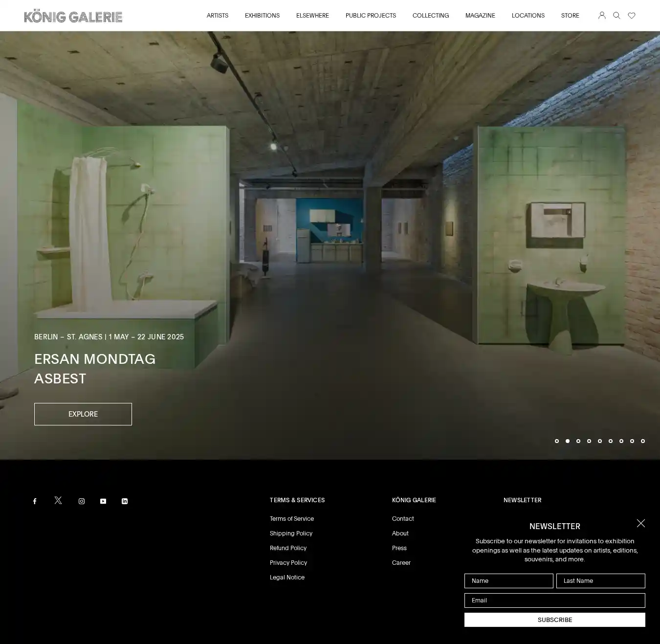660x644 pixels.
Task: Close the newsletter popup
Action: tap(641, 523)
